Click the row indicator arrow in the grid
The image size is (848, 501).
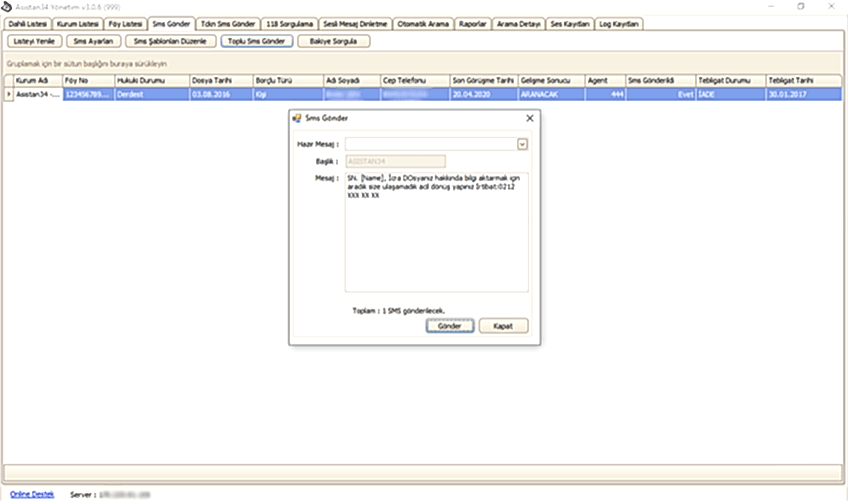pos(8,94)
